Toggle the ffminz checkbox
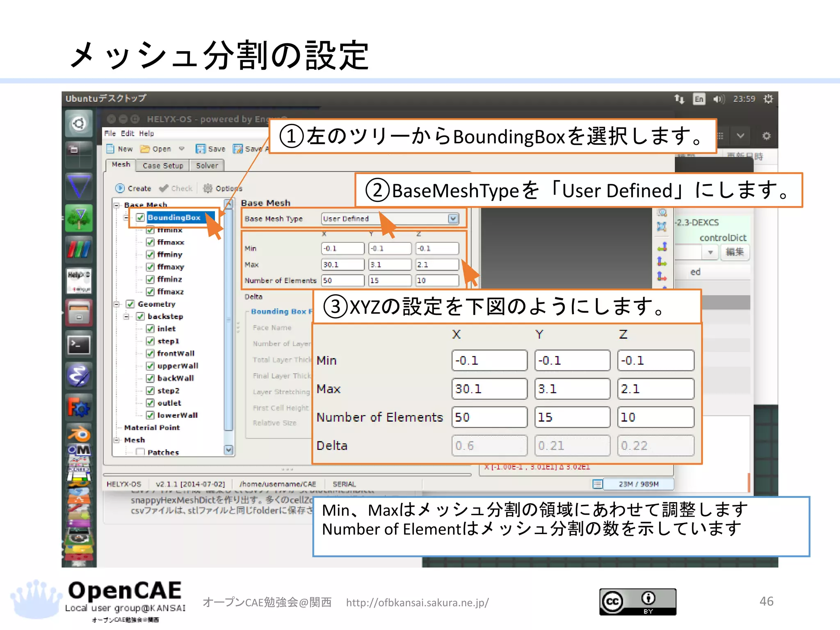 pos(150,279)
